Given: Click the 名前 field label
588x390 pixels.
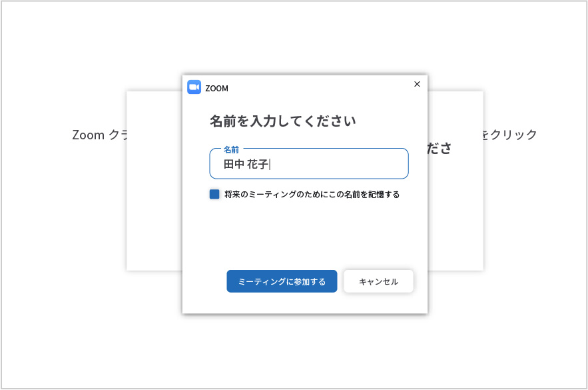Looking at the screenshot, I should click(x=232, y=149).
